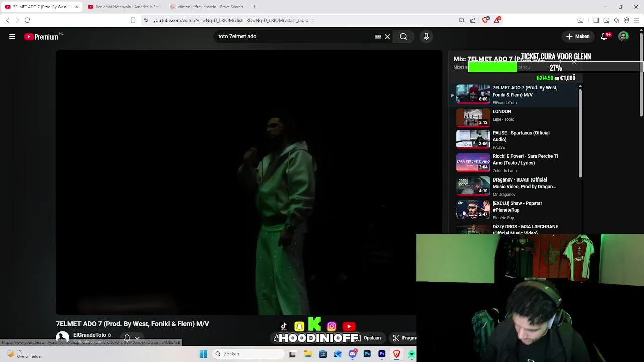Image resolution: width=644 pixels, height=362 pixels.
Task: Open the YouTube guide hamburger menu
Action: pos(12,36)
